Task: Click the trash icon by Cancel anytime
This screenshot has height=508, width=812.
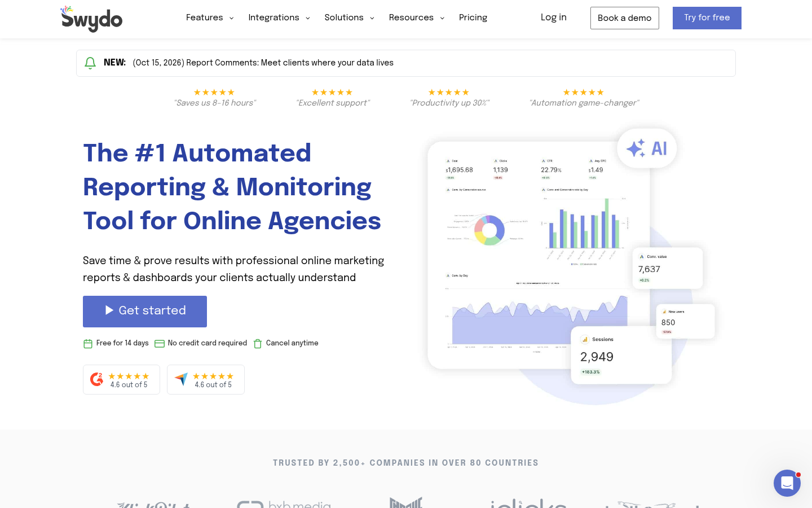Action: [x=258, y=344]
